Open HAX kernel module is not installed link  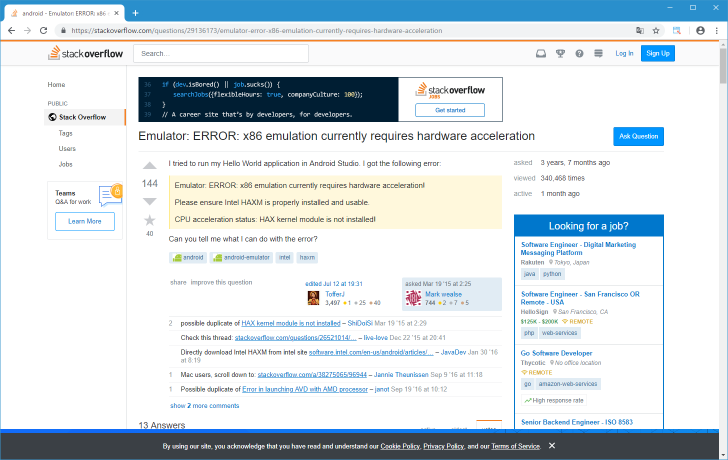point(291,323)
